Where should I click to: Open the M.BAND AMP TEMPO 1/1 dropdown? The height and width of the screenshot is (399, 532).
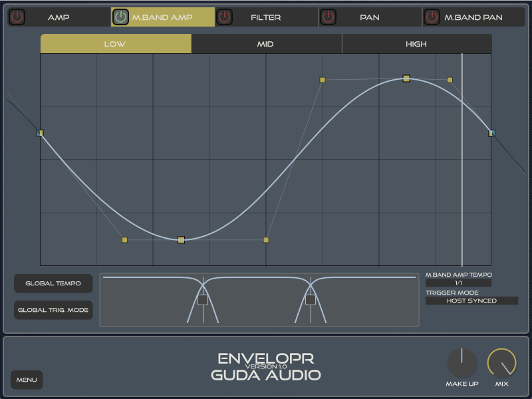(458, 283)
